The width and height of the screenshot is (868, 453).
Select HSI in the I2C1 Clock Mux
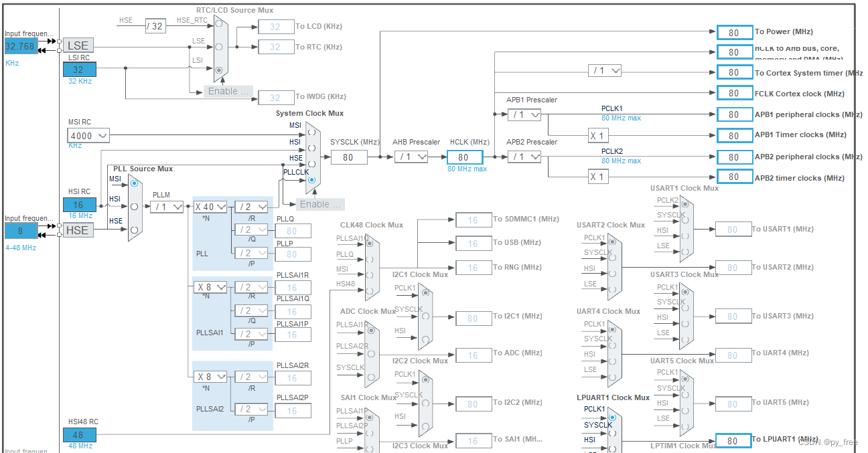click(426, 339)
